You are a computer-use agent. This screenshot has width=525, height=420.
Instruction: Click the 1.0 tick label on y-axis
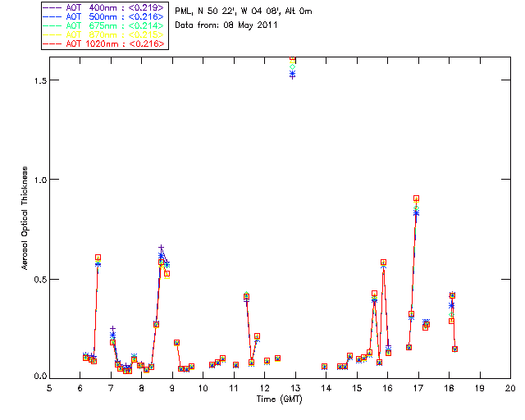(34, 180)
